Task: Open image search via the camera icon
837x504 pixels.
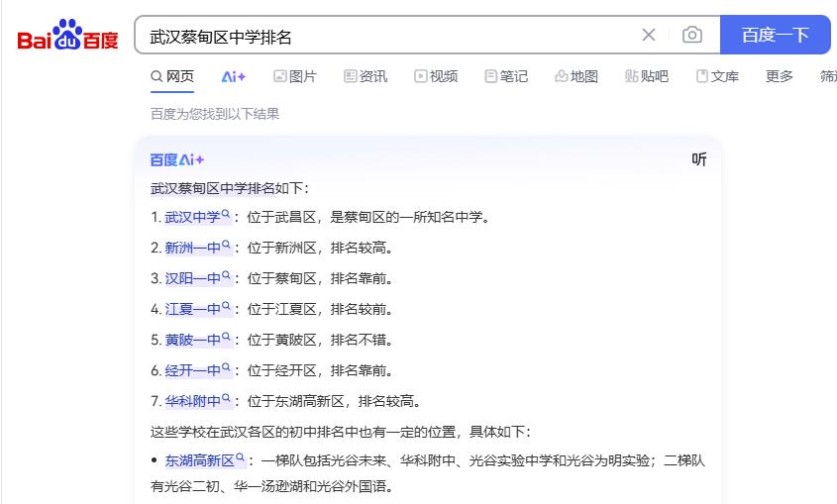Action: coord(691,36)
